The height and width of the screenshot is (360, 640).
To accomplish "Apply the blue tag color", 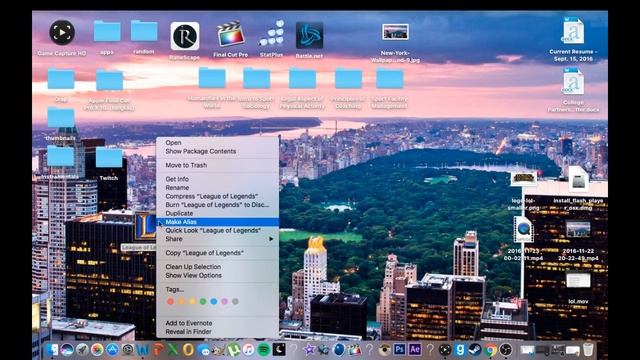I will (213, 301).
